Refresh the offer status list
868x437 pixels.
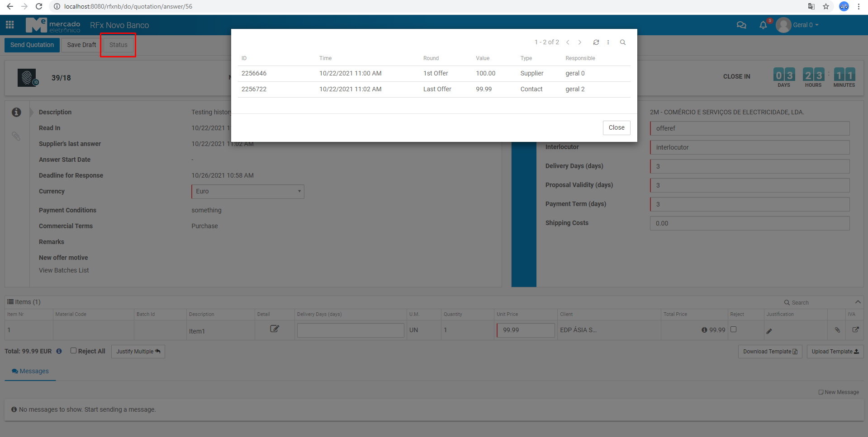point(596,42)
